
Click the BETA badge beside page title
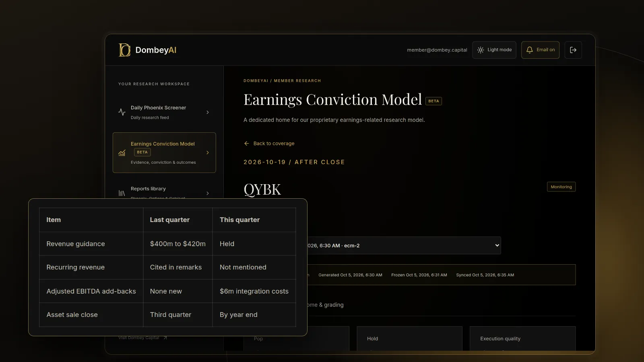coord(433,101)
